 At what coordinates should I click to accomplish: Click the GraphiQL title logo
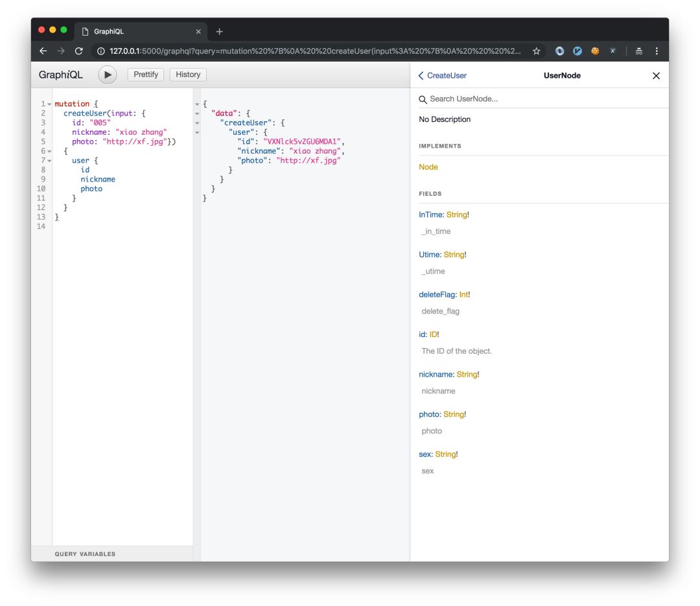pyautogui.click(x=61, y=75)
